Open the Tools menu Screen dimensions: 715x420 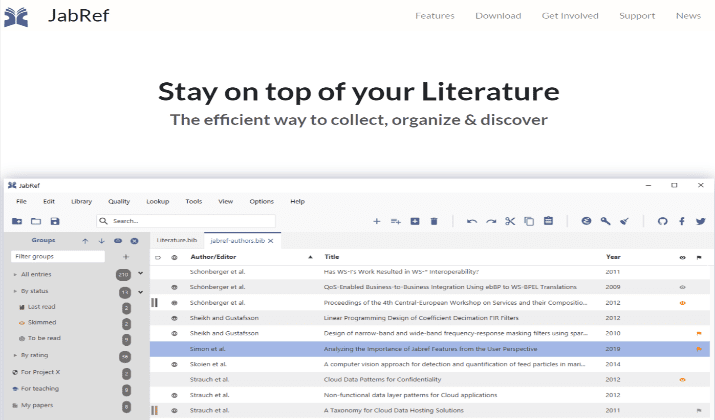[194, 202]
